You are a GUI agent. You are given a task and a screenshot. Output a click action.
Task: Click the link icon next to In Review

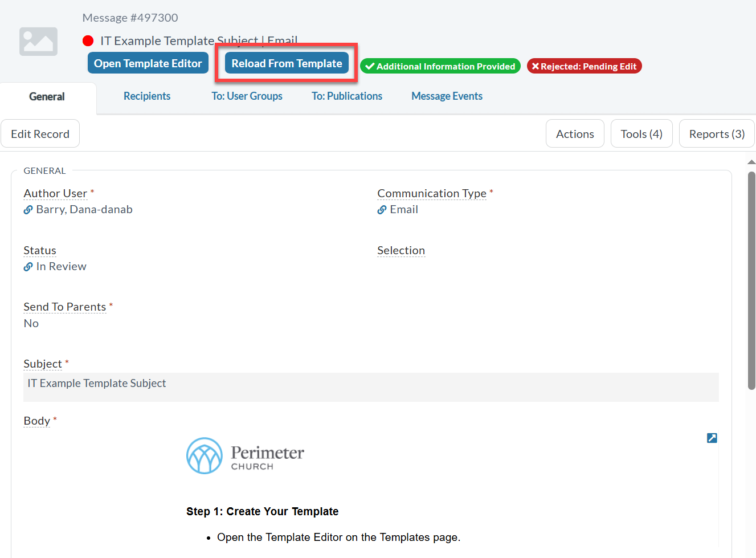coord(28,267)
